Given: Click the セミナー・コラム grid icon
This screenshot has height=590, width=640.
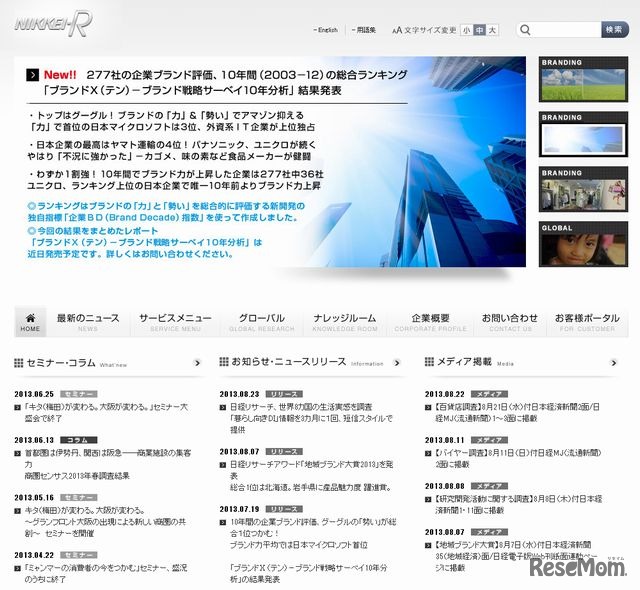Looking at the screenshot, I should [19, 363].
